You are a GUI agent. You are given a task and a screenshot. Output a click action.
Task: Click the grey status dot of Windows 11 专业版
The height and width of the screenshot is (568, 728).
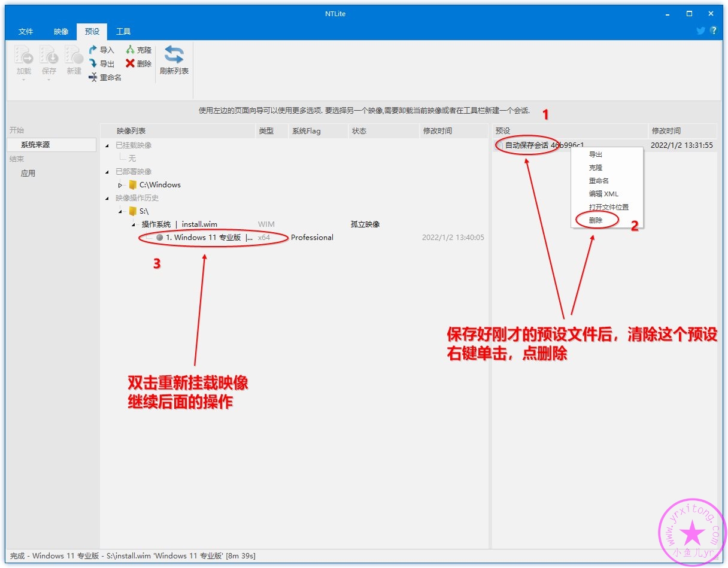(159, 238)
